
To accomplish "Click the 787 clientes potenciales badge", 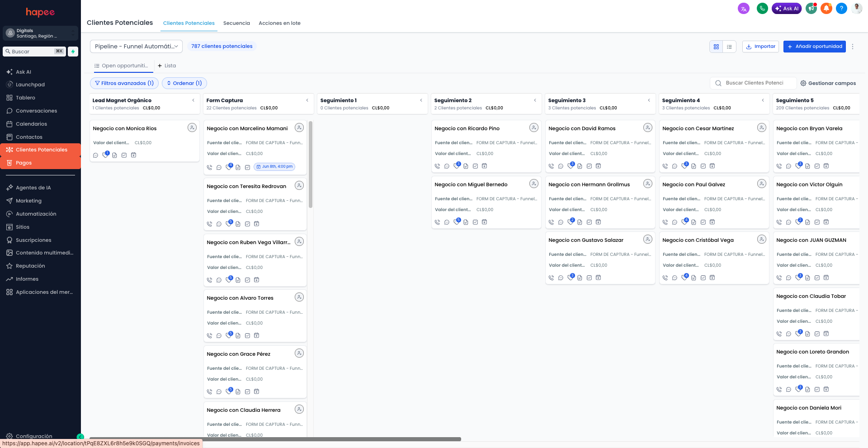I will [222, 46].
